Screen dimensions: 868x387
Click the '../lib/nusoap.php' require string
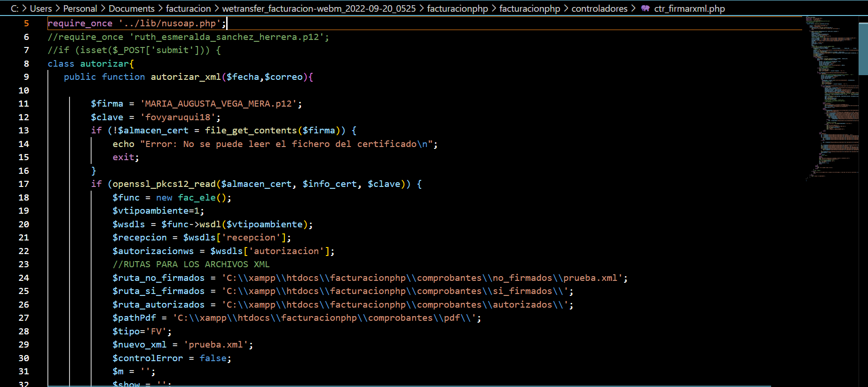pos(170,23)
